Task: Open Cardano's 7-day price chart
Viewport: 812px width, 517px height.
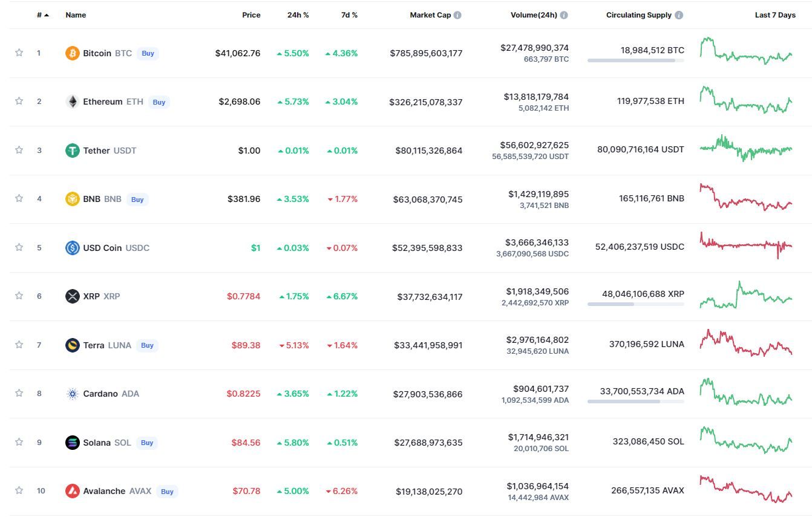Action: click(746, 392)
